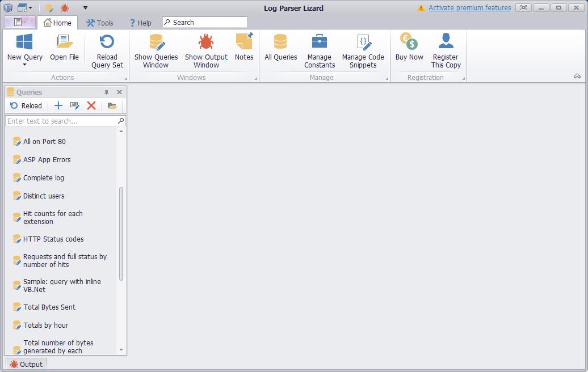This screenshot has width=588, height=372.
Task: Click the edit-note icon in the quick access toolbar
Action: tap(50, 8)
